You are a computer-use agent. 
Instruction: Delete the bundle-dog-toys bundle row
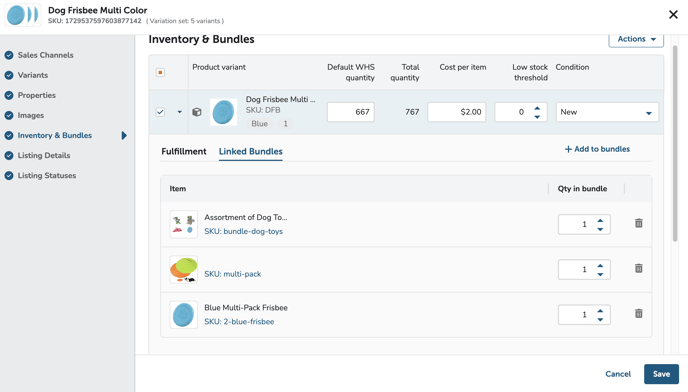click(x=638, y=223)
